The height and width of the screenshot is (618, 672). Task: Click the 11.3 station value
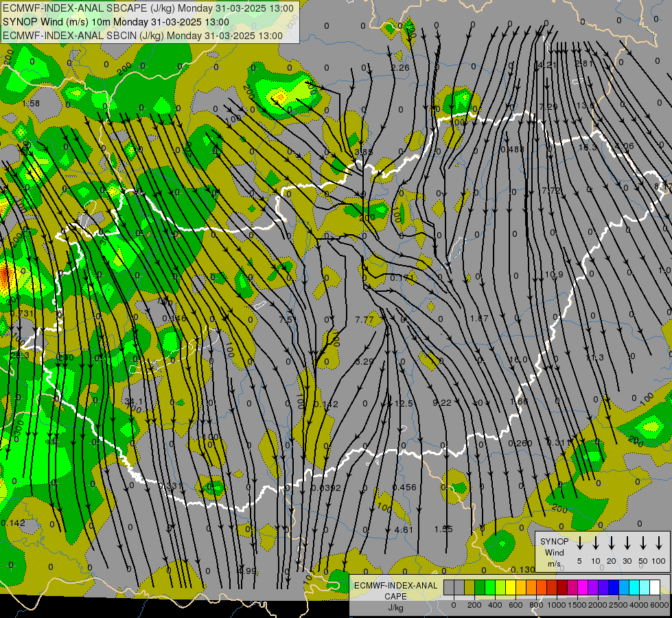click(595, 358)
